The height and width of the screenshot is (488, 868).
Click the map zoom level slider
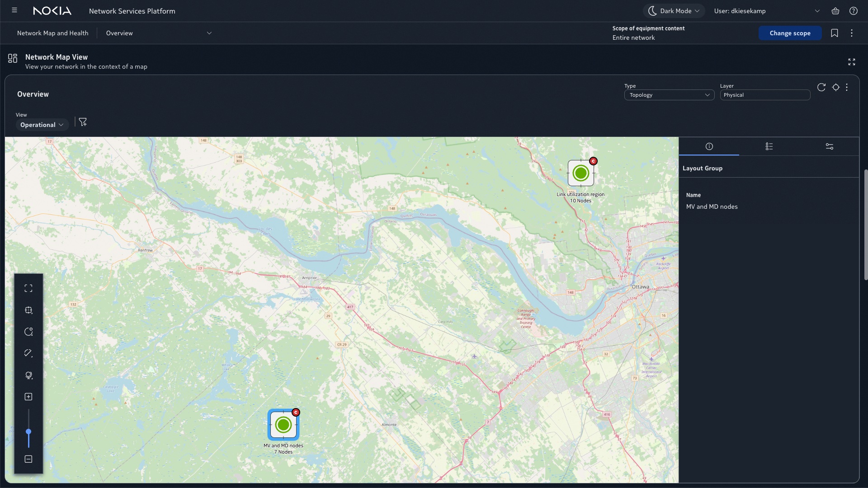(28, 432)
